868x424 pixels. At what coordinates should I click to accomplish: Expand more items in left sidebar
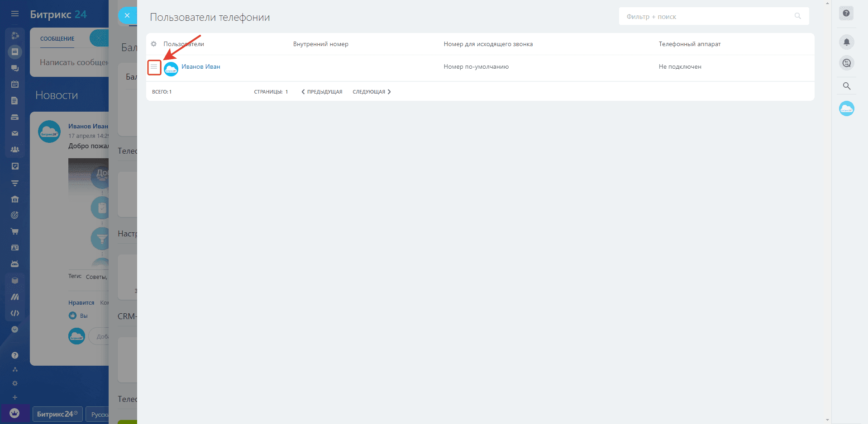(15, 397)
